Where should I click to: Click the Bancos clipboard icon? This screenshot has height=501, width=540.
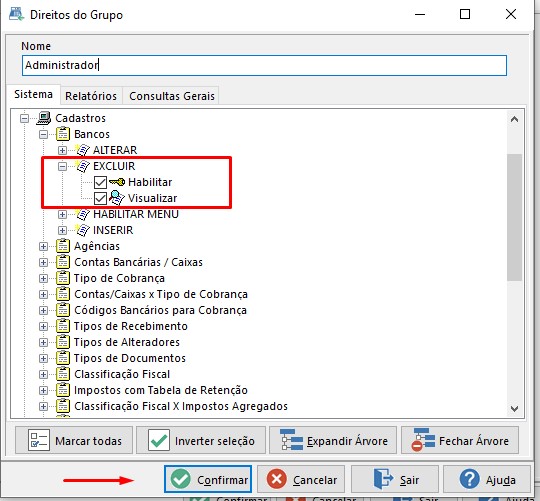click(x=63, y=134)
